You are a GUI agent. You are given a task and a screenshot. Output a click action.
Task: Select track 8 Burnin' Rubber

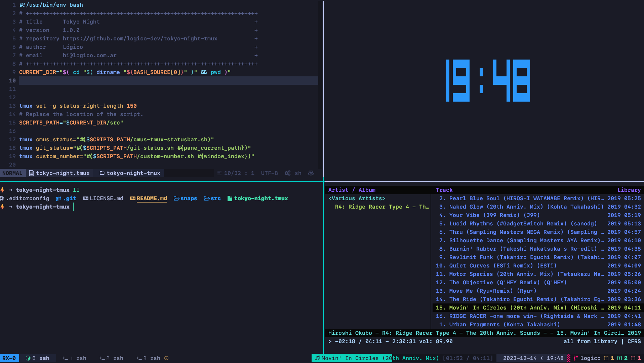tap(537, 249)
